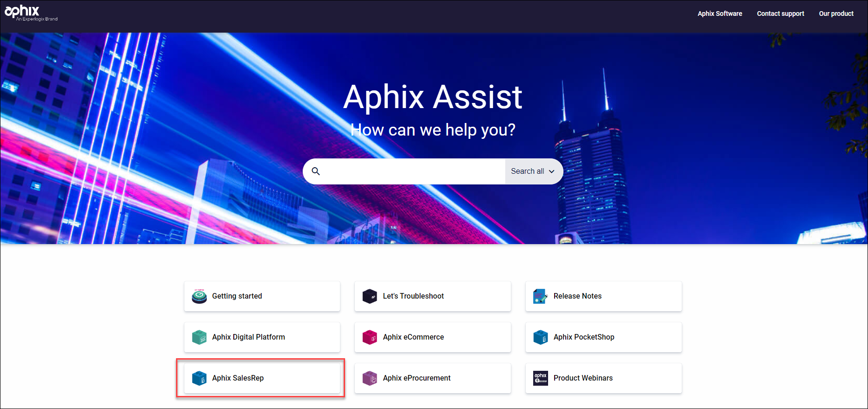Screen dimensions: 868x409
Task: Open Aphix Software menu item
Action: click(719, 14)
